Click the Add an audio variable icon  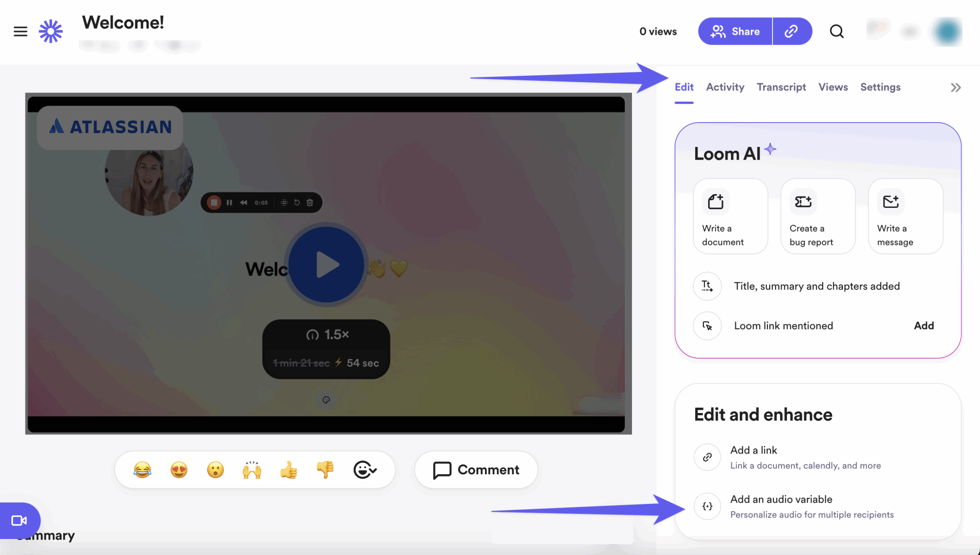point(707,506)
